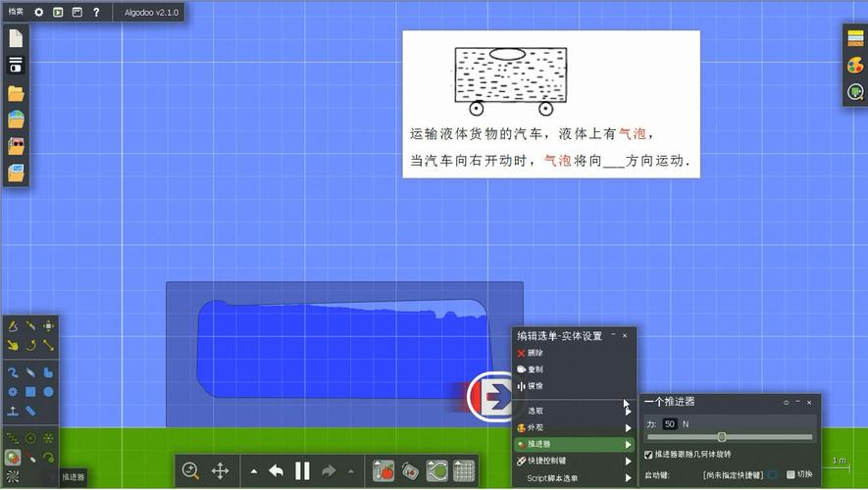Select the Tracer tool
This screenshot has height=490, width=868.
tap(49, 458)
